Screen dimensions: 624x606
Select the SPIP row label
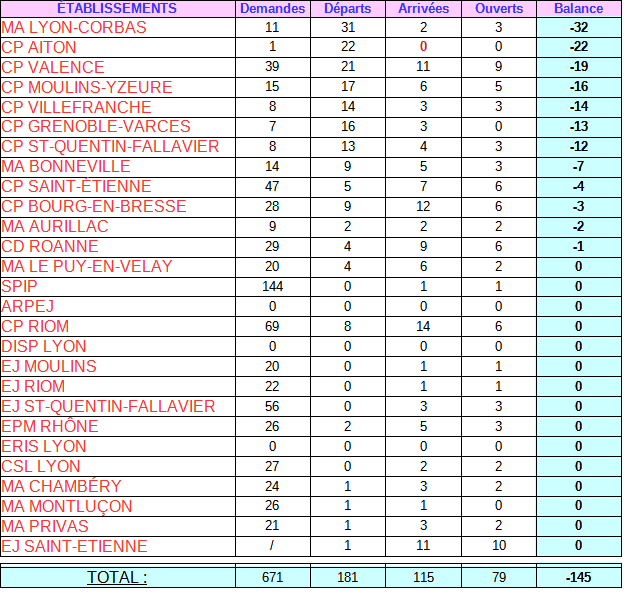click(19, 286)
